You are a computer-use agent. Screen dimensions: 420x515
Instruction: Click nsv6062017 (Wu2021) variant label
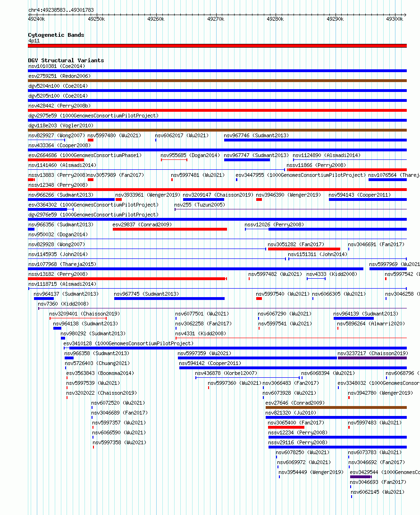(x=182, y=135)
